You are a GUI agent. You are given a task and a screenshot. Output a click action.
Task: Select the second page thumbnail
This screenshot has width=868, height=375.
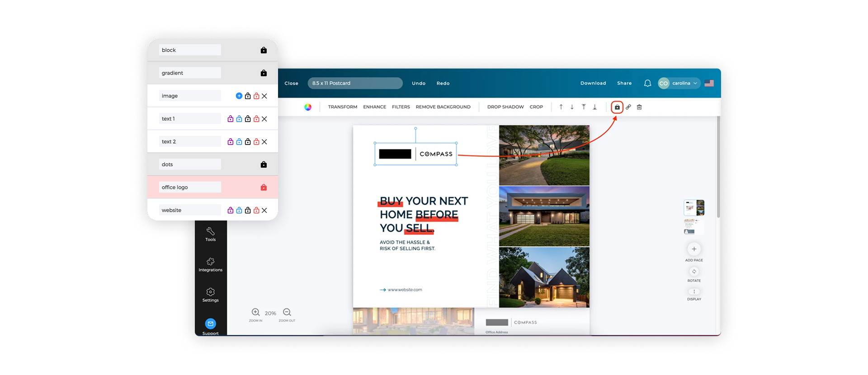point(694,226)
